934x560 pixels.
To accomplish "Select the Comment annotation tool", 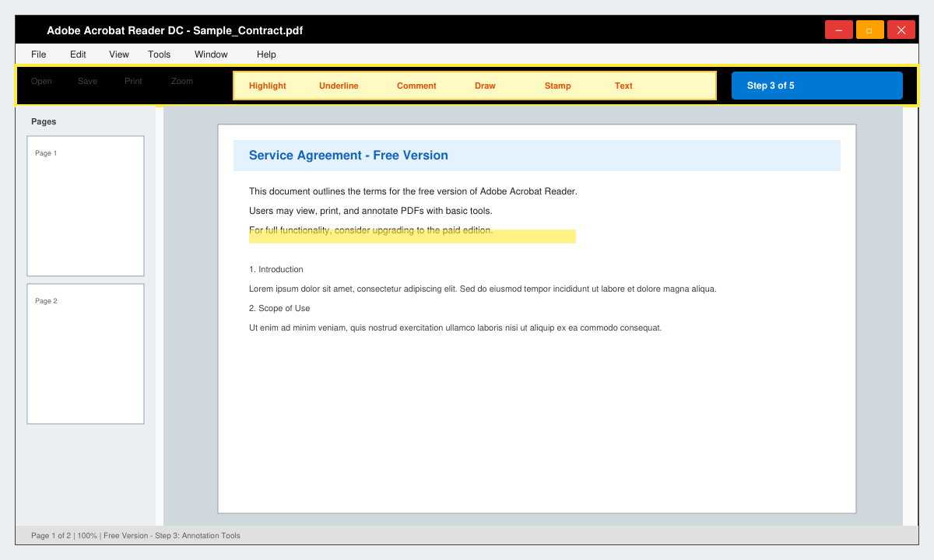I will click(x=416, y=86).
